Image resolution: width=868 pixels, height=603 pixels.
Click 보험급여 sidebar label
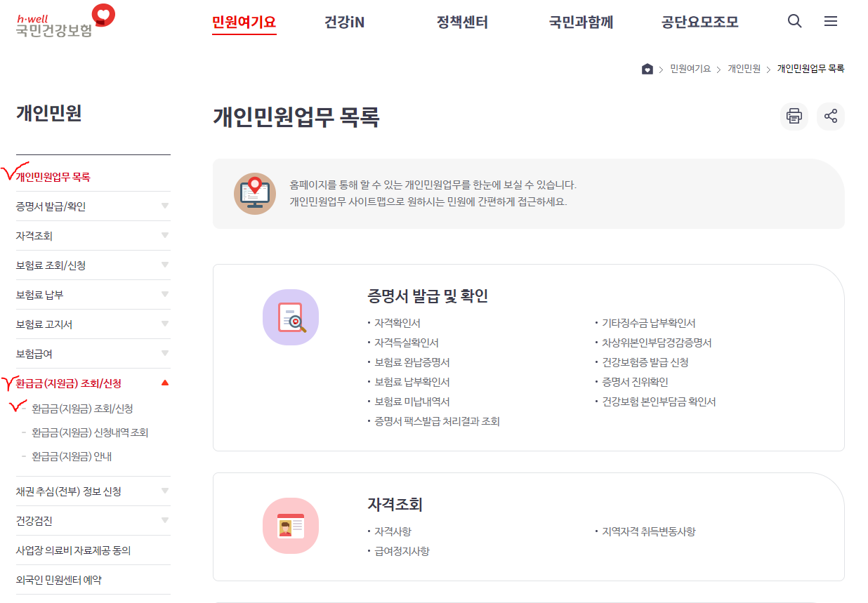pos(34,354)
